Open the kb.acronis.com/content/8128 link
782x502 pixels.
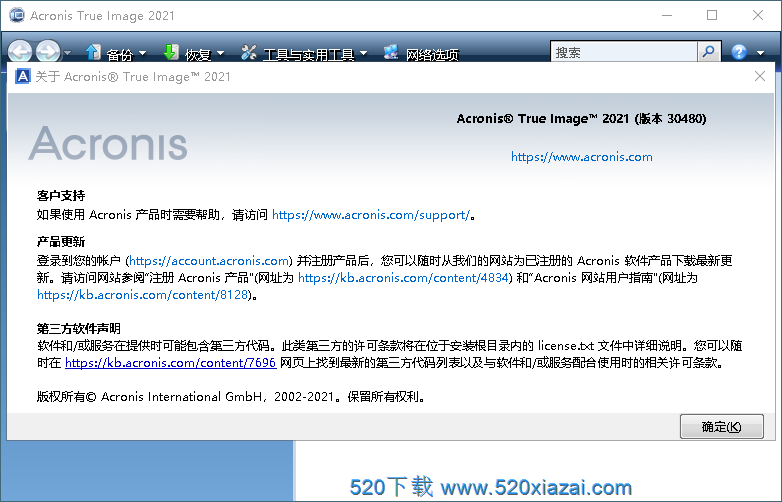(x=143, y=295)
